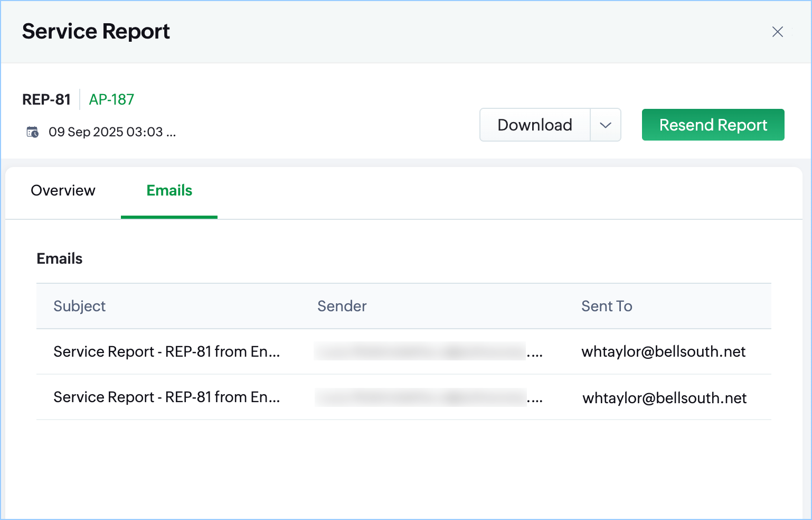The image size is (812, 520).
Task: Select the Emails tab
Action: click(169, 191)
